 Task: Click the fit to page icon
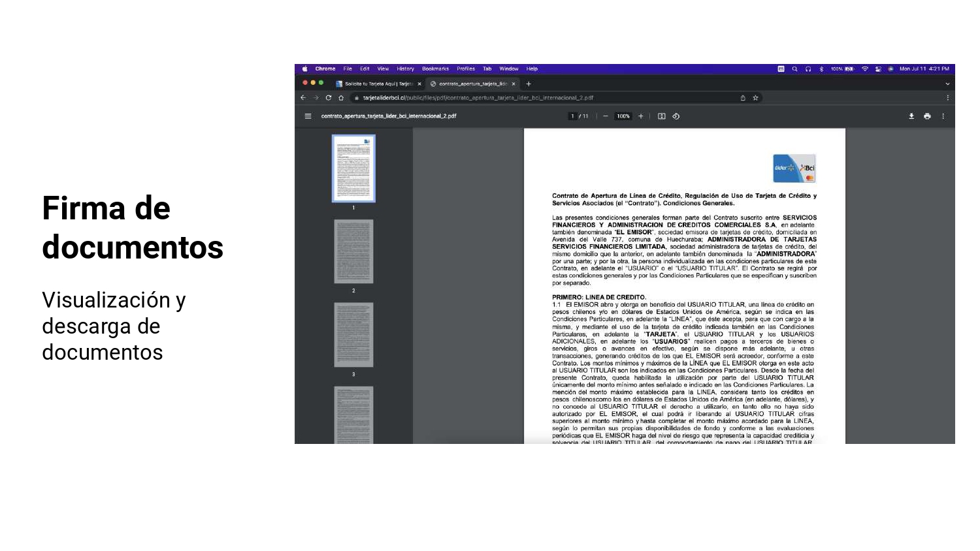662,116
